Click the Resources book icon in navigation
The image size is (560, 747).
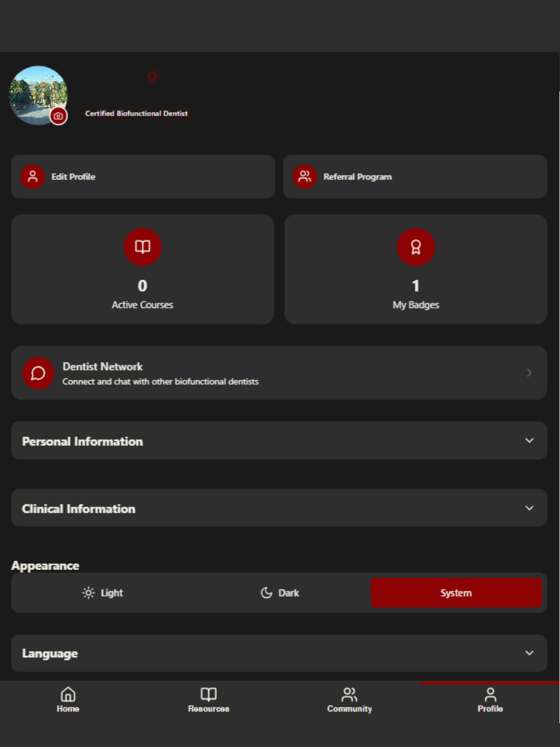tap(209, 694)
